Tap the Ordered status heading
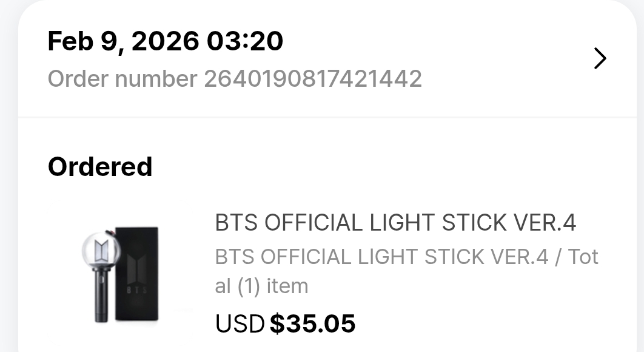This screenshot has width=644, height=352. click(100, 166)
